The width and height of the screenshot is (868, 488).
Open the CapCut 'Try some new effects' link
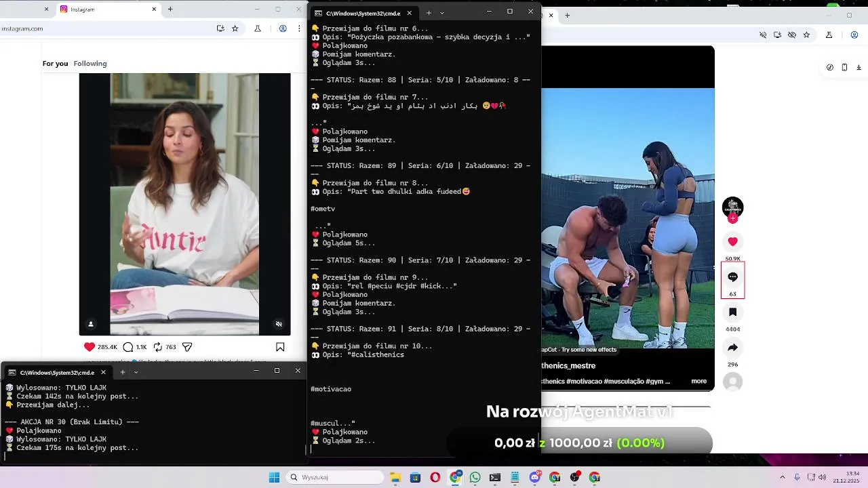(579, 350)
